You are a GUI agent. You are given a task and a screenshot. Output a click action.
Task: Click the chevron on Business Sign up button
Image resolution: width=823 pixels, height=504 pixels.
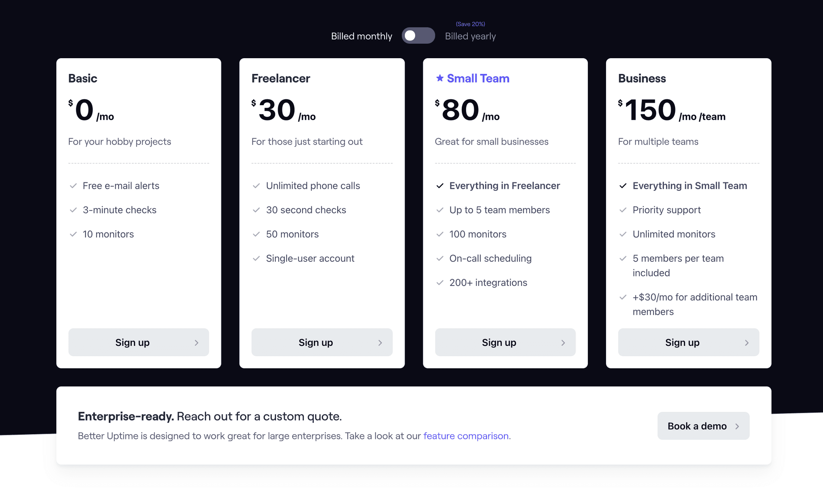(746, 342)
